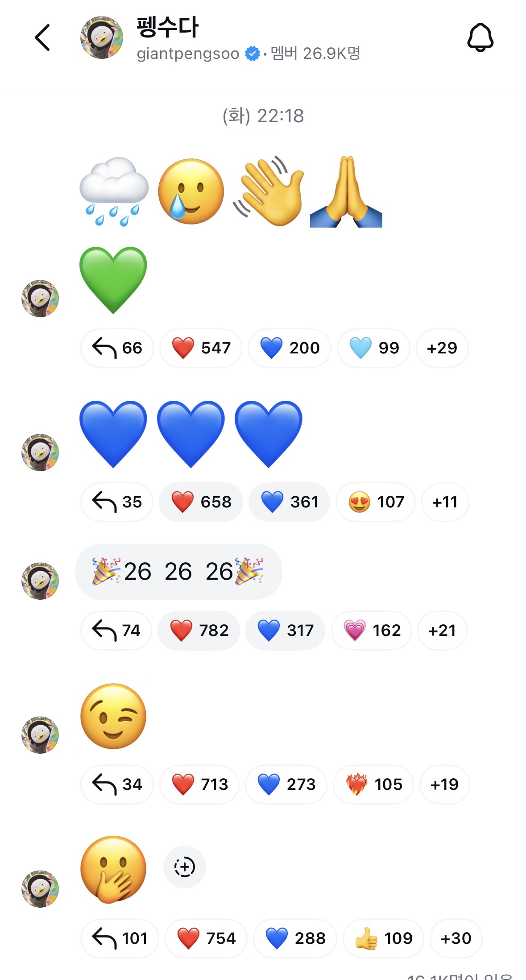Open the 66 replies on the green heart message
526x980 pixels.
(x=117, y=348)
